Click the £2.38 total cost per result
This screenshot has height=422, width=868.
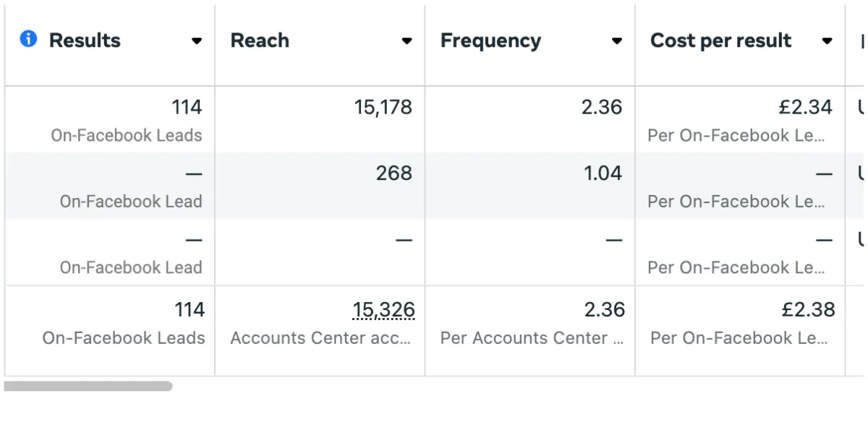[808, 310]
